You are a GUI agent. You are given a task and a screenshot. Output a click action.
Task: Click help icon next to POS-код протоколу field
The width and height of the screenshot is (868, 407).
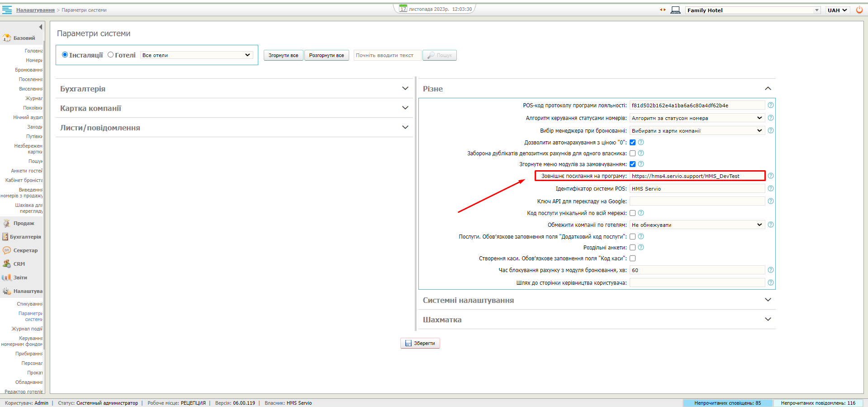click(771, 105)
